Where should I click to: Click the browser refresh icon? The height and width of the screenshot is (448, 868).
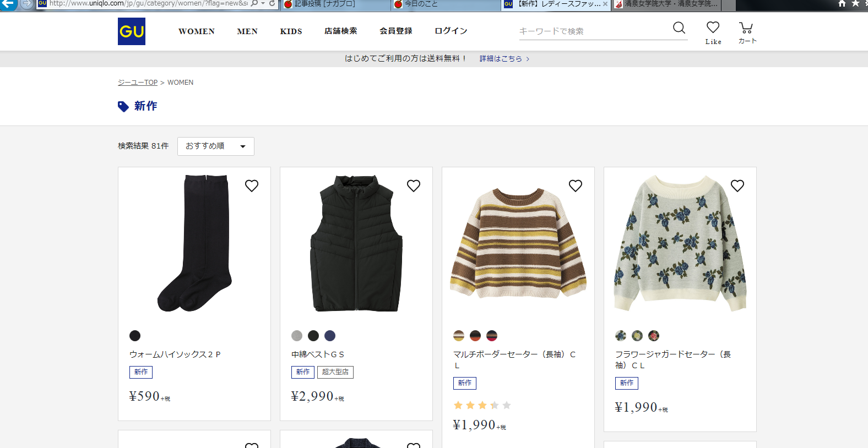tap(272, 3)
